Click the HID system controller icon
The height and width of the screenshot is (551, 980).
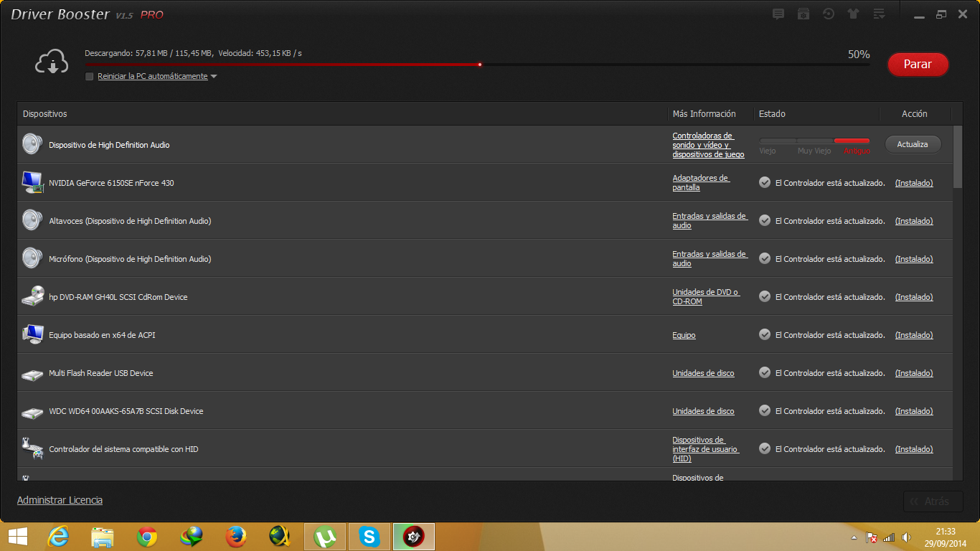(x=32, y=448)
